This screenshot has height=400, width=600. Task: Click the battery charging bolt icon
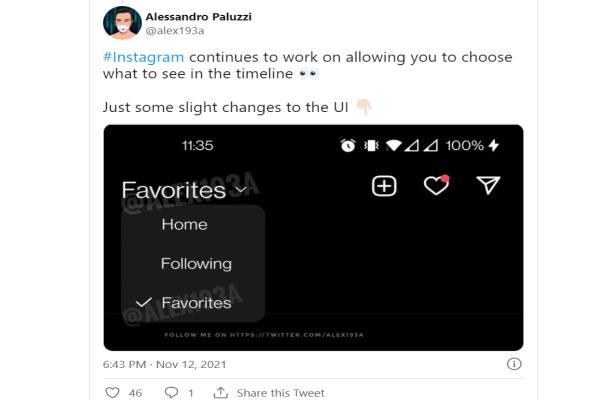coord(494,145)
